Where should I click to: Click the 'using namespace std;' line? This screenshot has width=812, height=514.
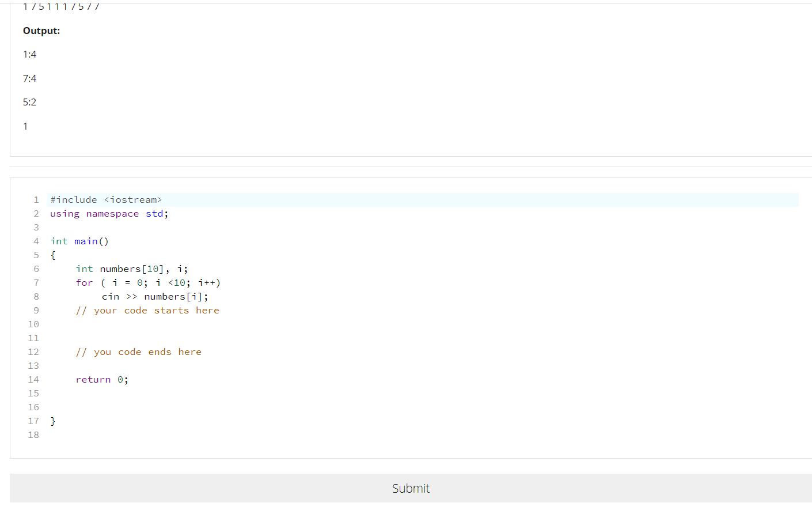click(108, 213)
